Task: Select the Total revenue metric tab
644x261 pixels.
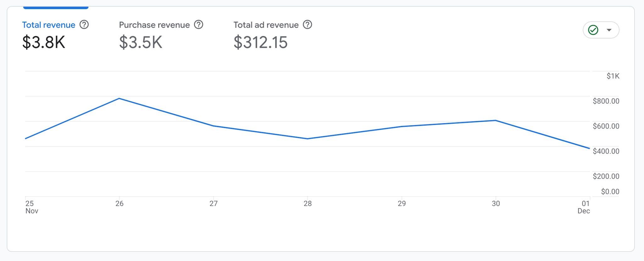Action: coord(49,25)
